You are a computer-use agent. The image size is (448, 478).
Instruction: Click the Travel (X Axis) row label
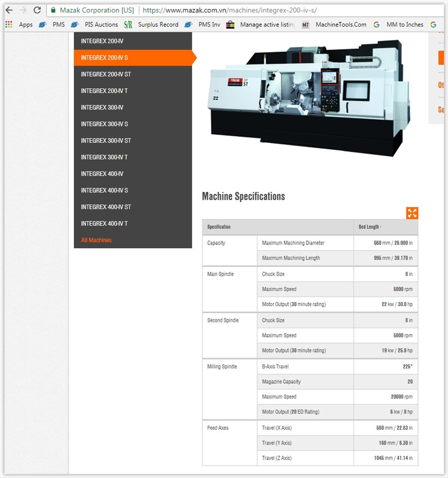coord(277,428)
